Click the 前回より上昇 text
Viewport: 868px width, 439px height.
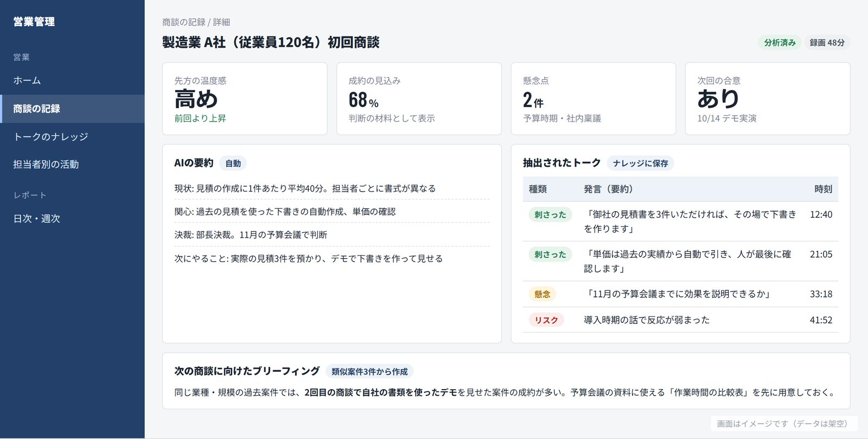pos(200,118)
